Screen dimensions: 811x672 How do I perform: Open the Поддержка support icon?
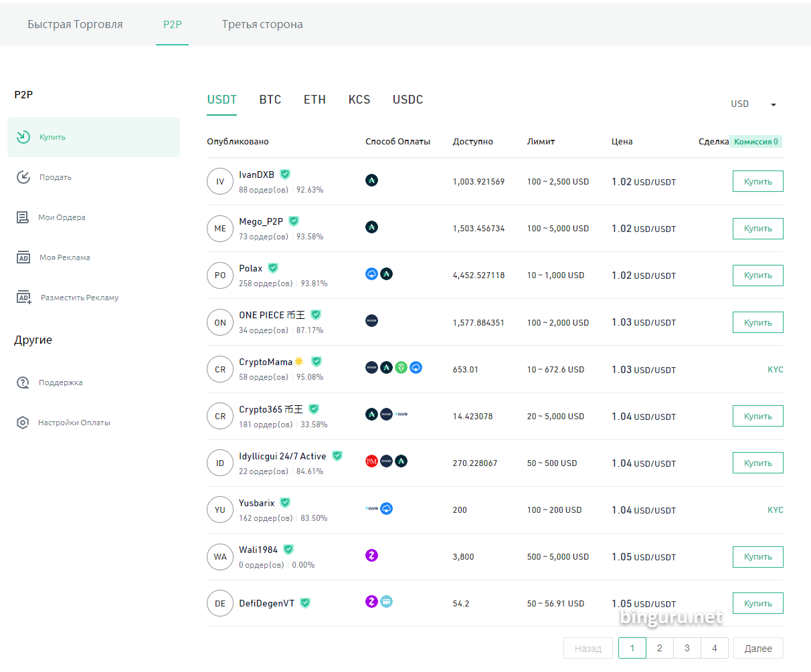[x=23, y=382]
